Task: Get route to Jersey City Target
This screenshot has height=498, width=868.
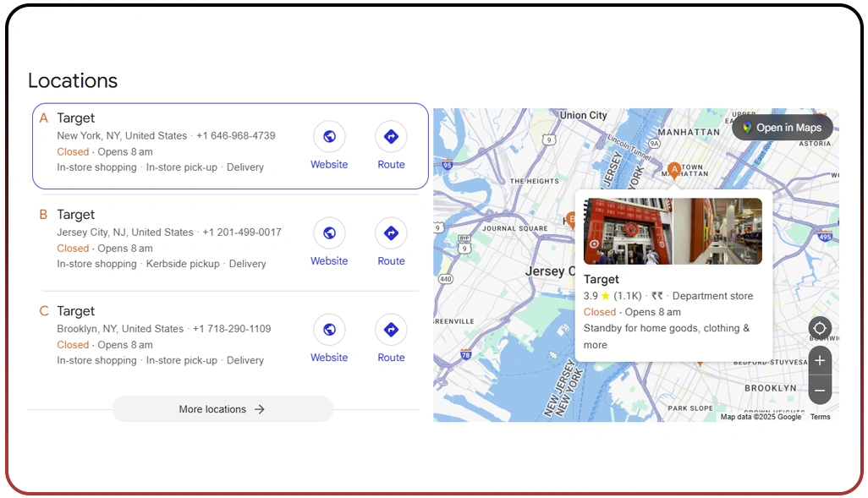Action: [391, 233]
